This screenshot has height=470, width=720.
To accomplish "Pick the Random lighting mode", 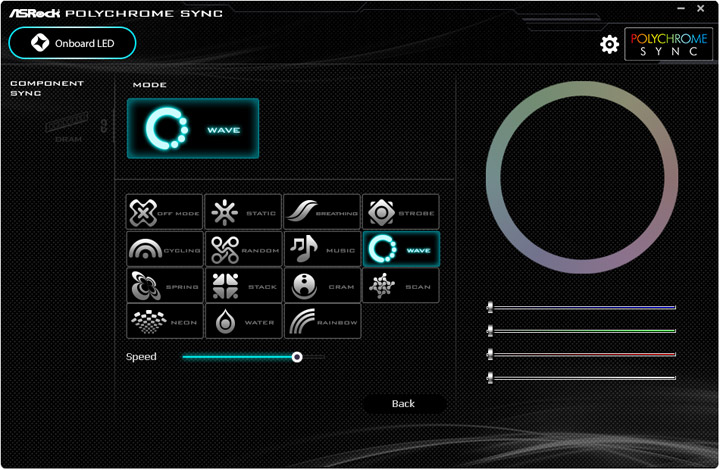I will [243, 249].
